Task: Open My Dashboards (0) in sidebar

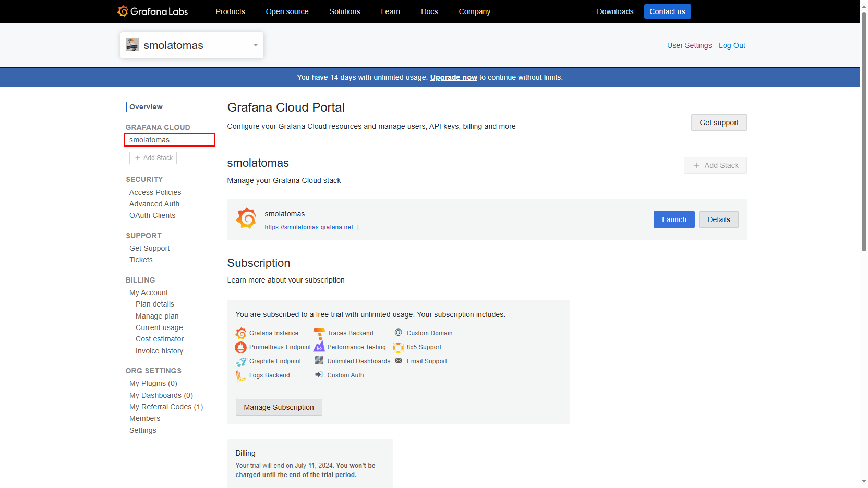Action: tap(161, 395)
